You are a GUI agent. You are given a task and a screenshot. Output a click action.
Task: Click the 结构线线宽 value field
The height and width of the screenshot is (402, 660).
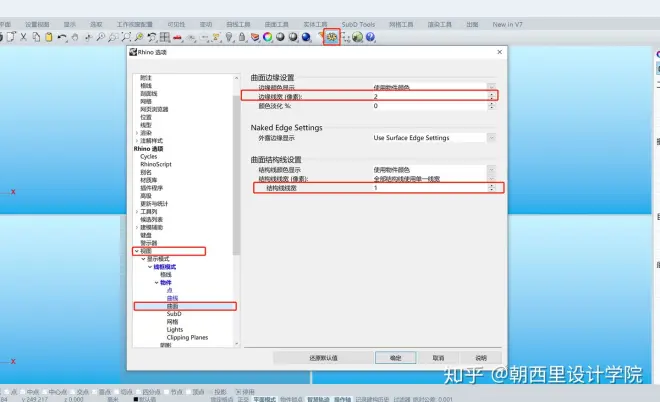pos(430,188)
